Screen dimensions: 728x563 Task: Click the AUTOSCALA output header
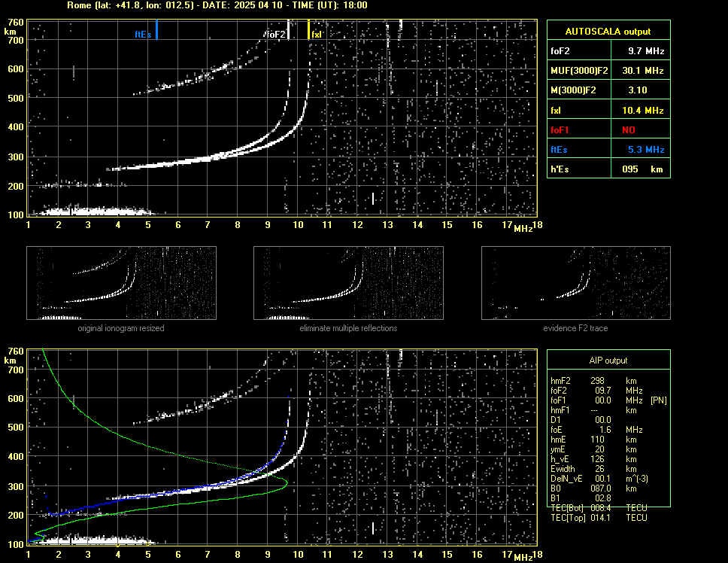coord(608,32)
